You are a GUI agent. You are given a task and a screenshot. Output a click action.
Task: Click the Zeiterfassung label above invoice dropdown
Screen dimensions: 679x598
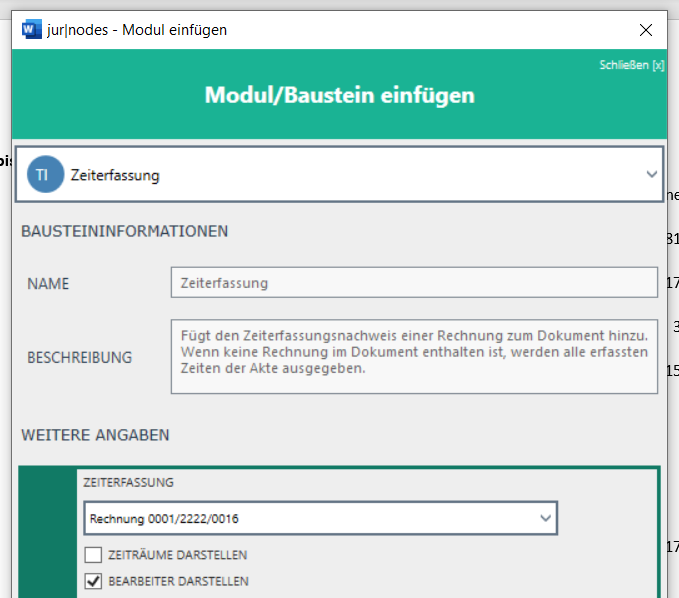[x=129, y=482]
